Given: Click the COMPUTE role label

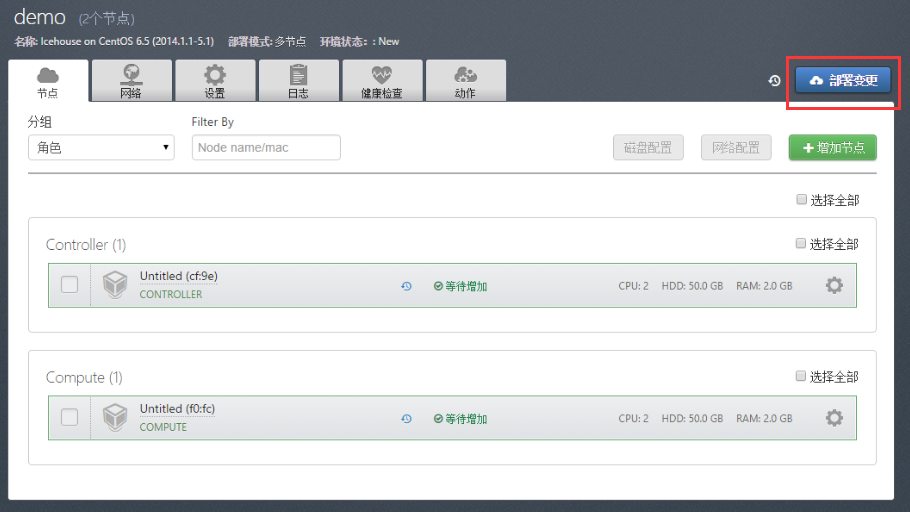Looking at the screenshot, I should 163,427.
